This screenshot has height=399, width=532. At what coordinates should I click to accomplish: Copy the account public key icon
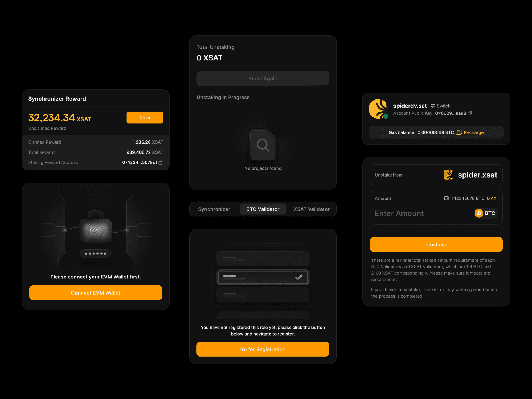pyautogui.click(x=470, y=113)
